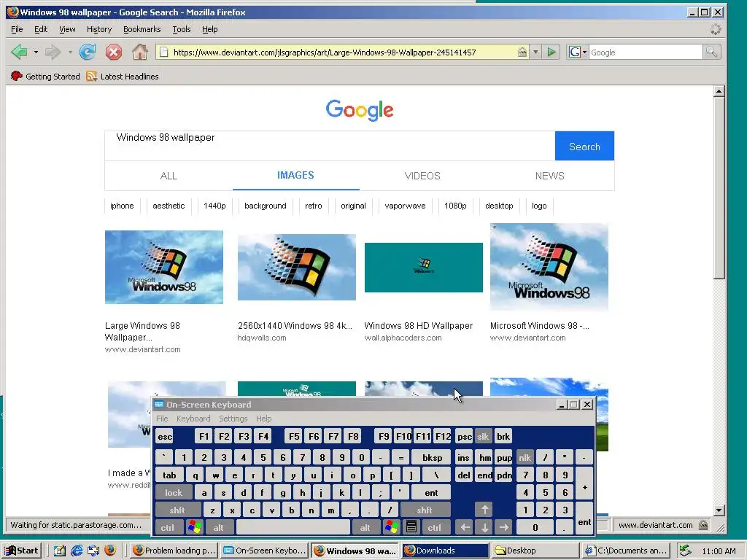Click the up arrow key on keyboard
Viewport: 747px width, 560px height.
click(x=484, y=510)
